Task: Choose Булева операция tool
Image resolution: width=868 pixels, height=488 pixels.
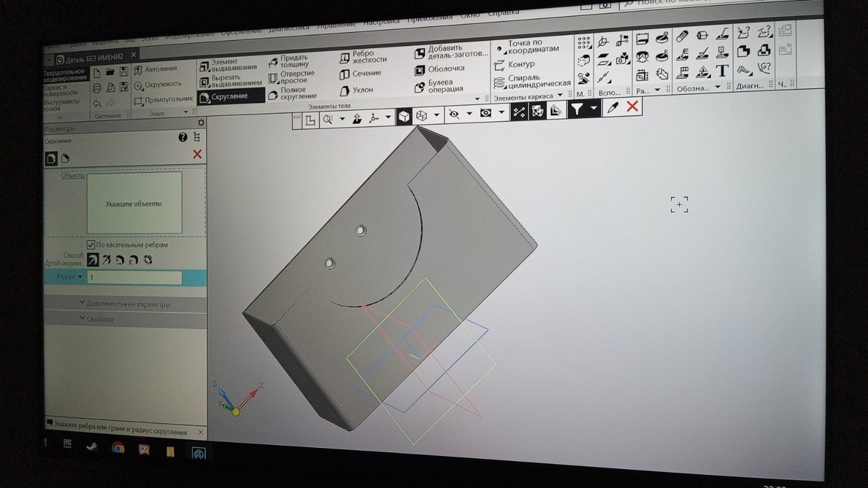Action: click(x=440, y=85)
